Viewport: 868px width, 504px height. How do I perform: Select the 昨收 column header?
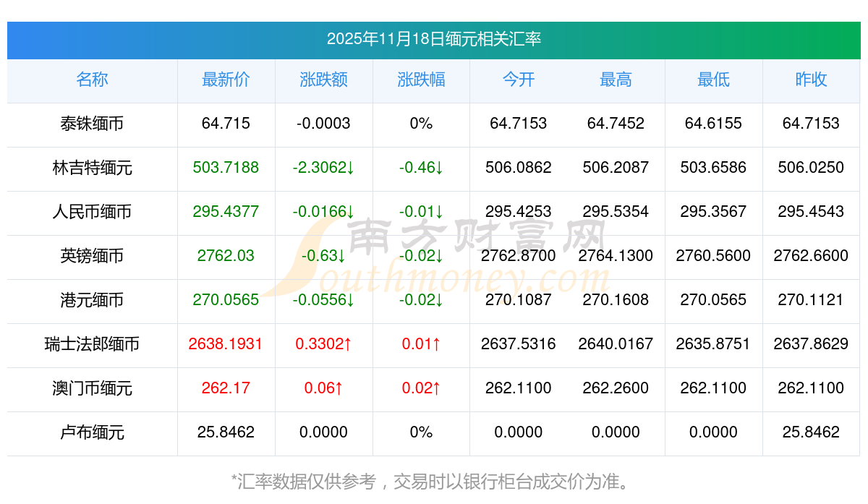click(x=811, y=80)
